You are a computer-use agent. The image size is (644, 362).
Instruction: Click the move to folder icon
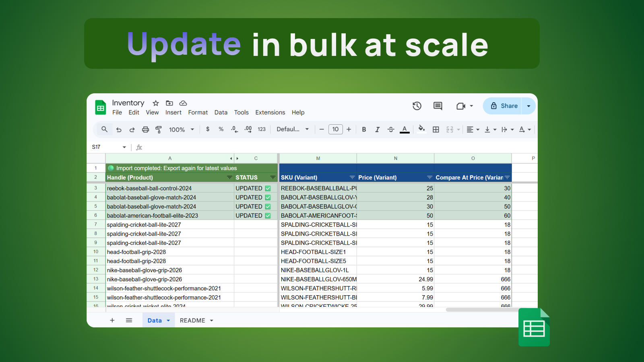tap(169, 103)
